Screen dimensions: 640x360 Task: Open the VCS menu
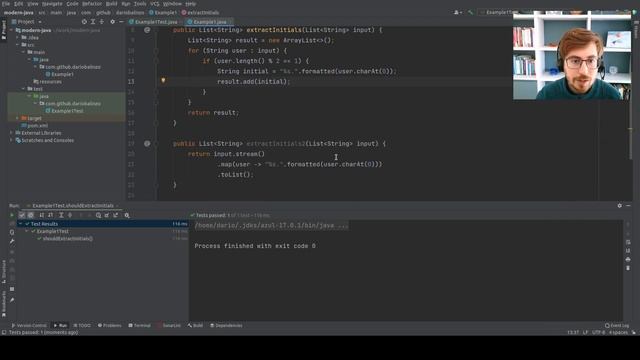click(155, 4)
